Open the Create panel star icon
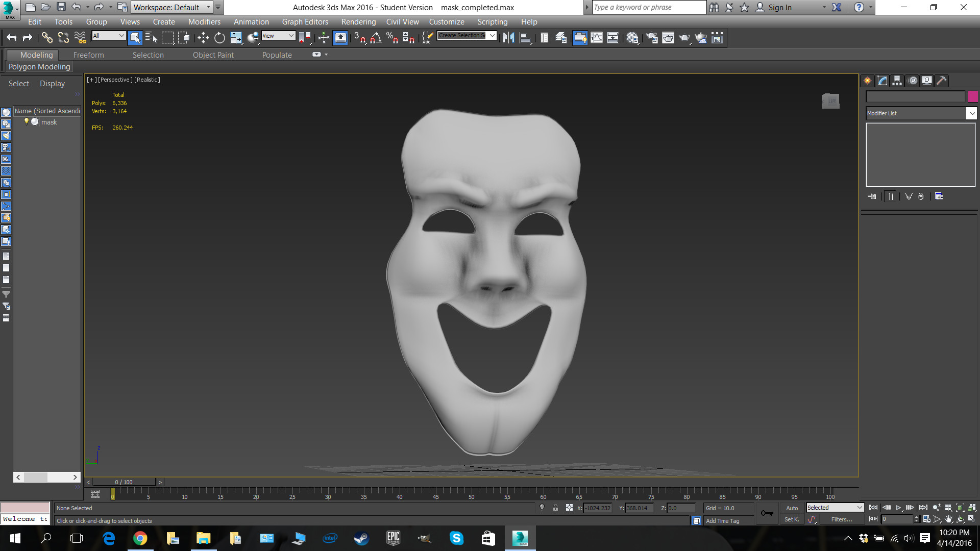 868,81
